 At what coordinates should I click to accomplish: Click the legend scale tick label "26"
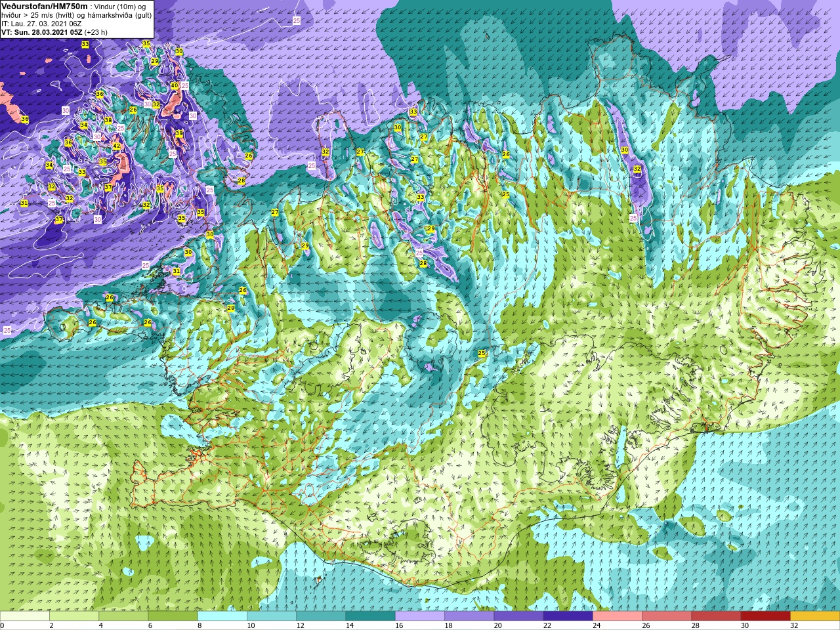(646, 625)
